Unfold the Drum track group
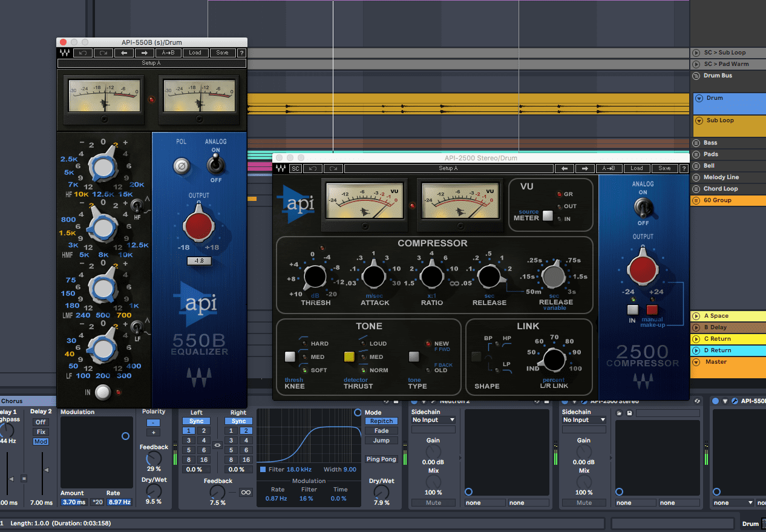This screenshot has width=766, height=532. pos(699,98)
